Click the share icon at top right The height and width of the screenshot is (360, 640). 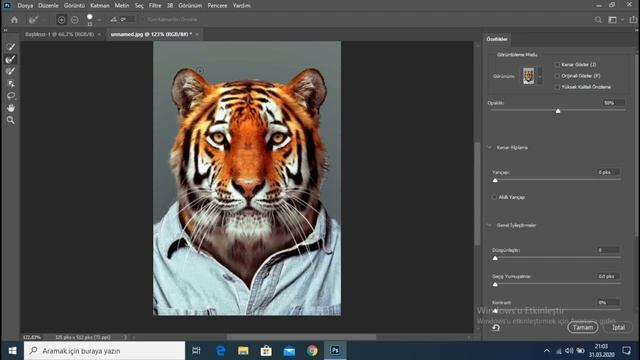click(x=633, y=20)
